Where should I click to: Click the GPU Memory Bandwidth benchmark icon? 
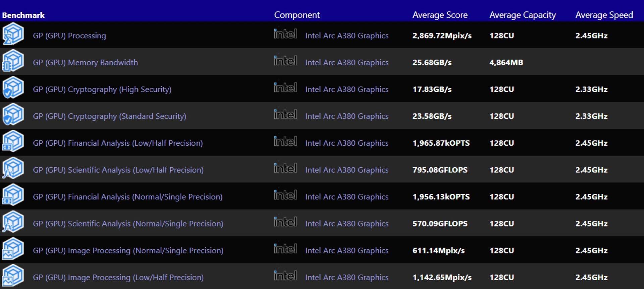tap(13, 61)
